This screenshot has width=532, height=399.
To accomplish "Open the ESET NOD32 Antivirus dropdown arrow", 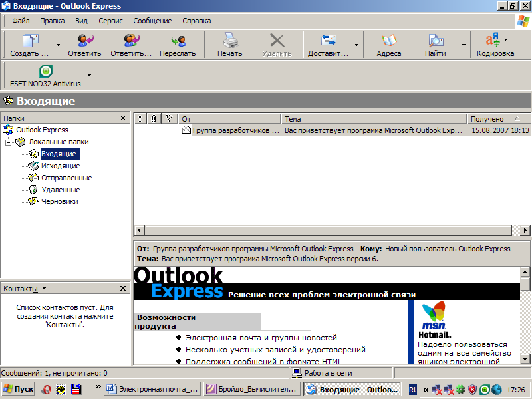I will pyautogui.click(x=89, y=75).
